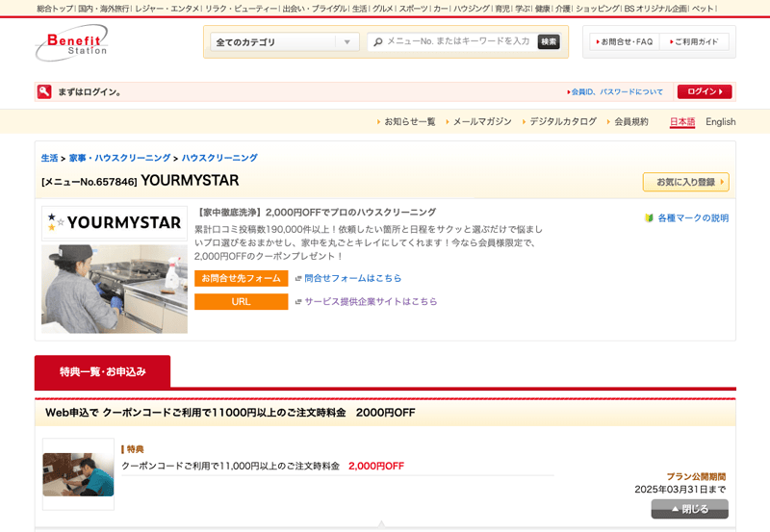This screenshot has height=532, width=770.
Task: Click カー in top navigation
Action: pos(441,9)
